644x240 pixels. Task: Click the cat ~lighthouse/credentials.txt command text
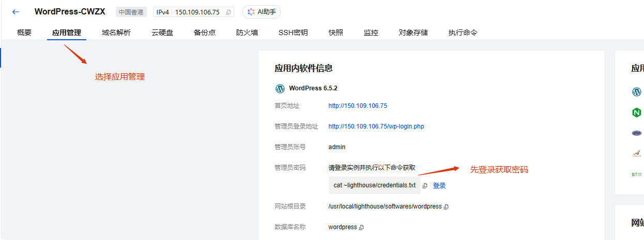pos(375,185)
